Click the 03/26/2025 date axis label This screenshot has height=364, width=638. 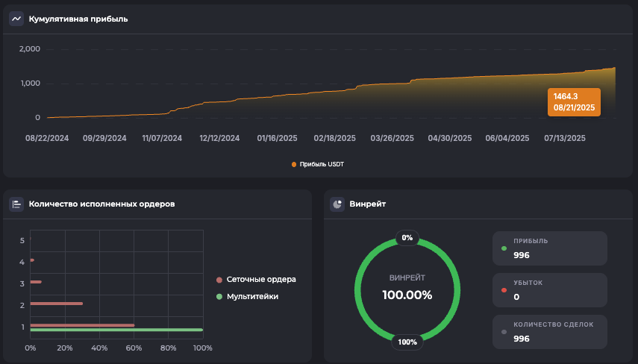click(x=392, y=138)
